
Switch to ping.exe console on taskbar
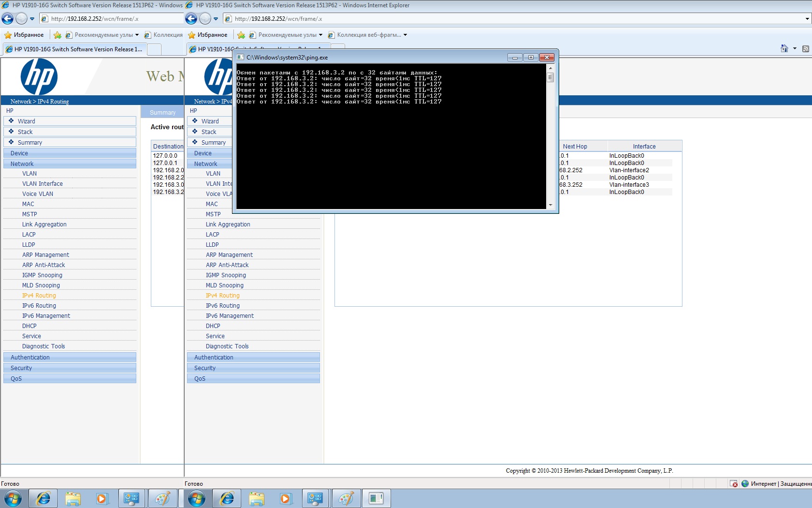click(376, 498)
